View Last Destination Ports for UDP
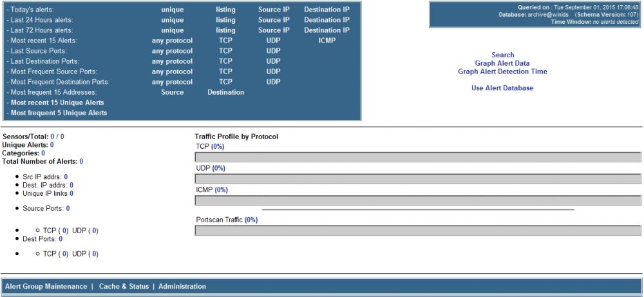The width and height of the screenshot is (644, 297). (273, 61)
